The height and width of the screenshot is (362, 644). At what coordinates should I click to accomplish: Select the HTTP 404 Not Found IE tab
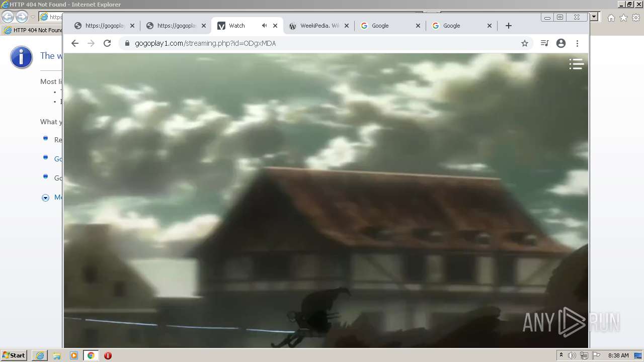click(33, 30)
